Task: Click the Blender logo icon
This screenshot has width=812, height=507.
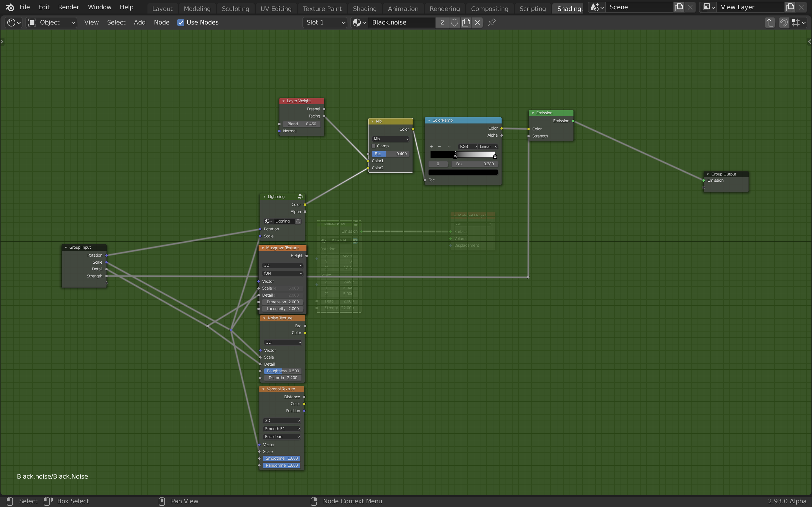Action: [10, 7]
